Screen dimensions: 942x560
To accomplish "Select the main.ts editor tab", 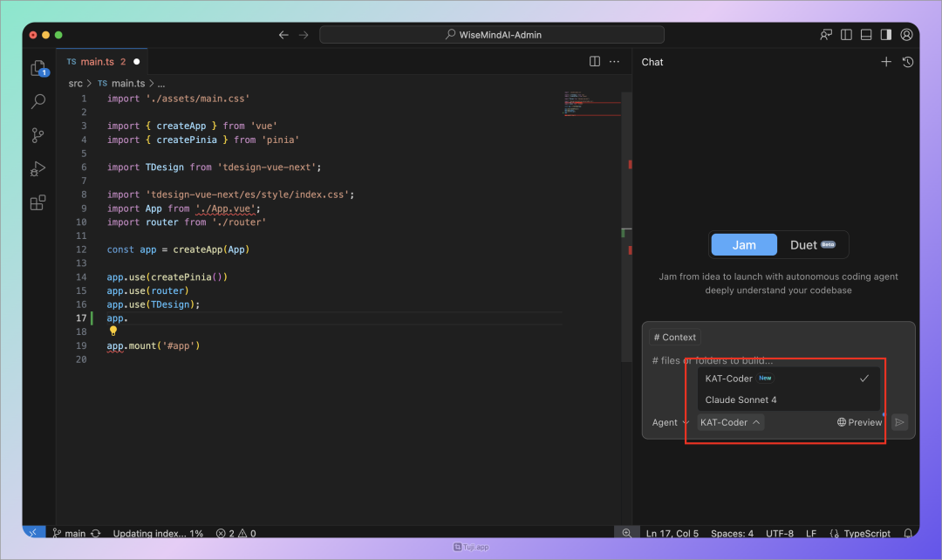I will tap(98, 61).
